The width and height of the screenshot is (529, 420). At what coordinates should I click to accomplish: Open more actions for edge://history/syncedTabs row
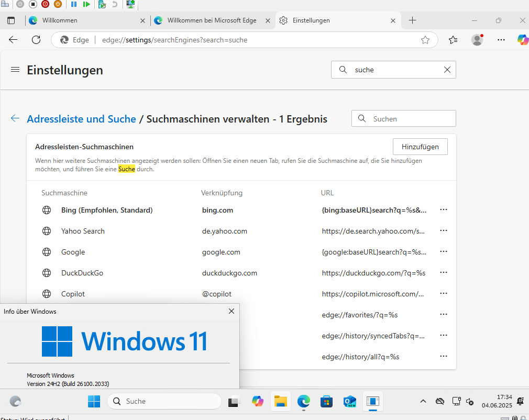coord(443,335)
